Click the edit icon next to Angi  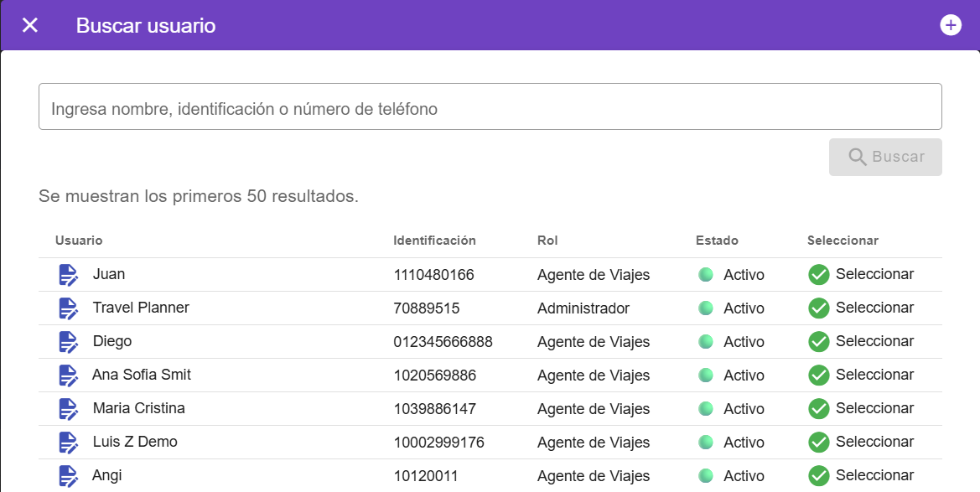pyautogui.click(x=69, y=476)
